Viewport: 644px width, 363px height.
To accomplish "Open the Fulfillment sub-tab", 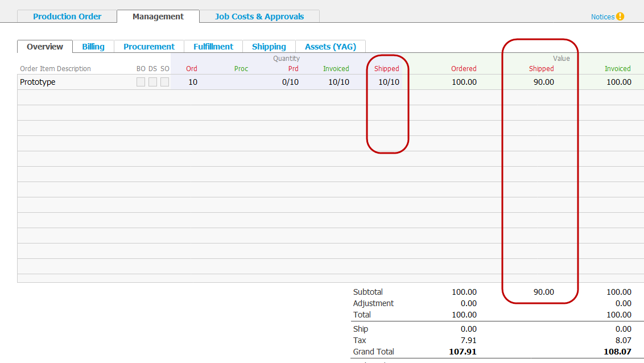I will [213, 47].
